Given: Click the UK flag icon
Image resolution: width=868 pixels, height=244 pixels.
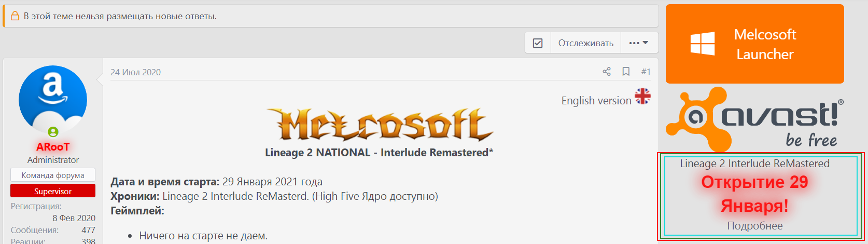Looking at the screenshot, I should pyautogui.click(x=642, y=96).
